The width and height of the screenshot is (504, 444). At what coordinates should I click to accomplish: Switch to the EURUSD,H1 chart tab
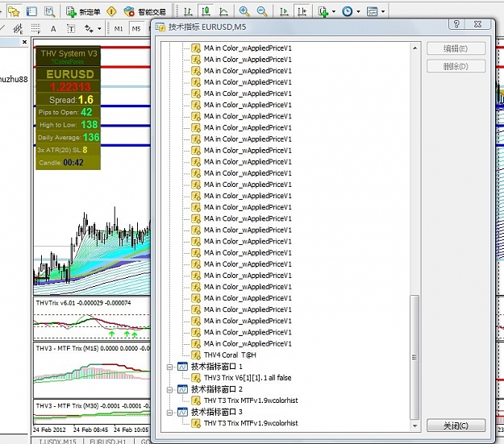tap(108, 441)
